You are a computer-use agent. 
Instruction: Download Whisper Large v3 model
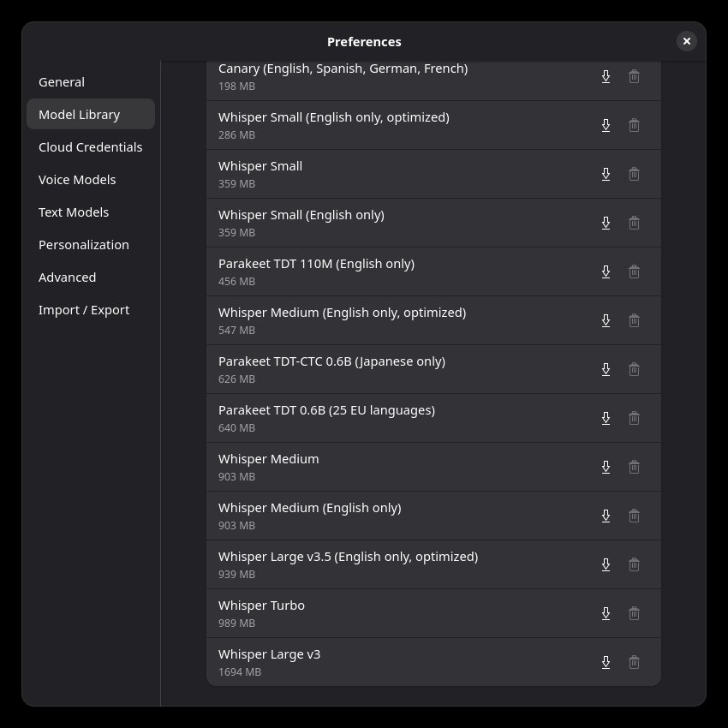pos(606,662)
